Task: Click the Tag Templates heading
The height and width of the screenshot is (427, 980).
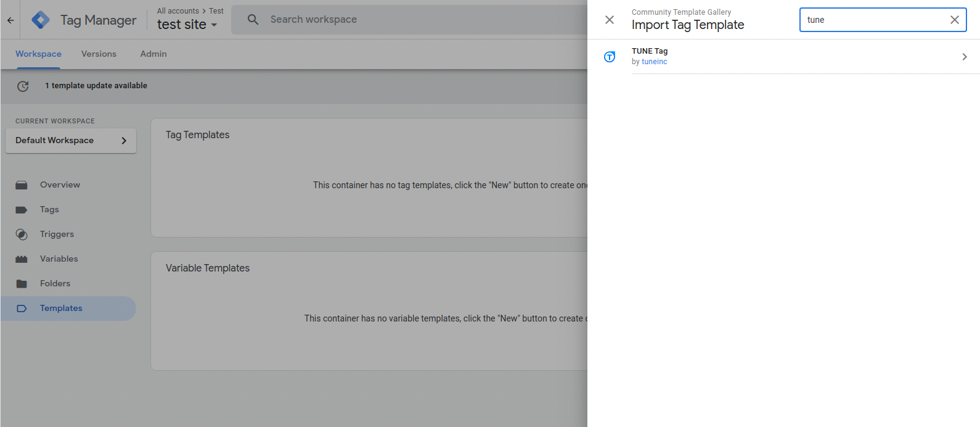Action: tap(197, 135)
